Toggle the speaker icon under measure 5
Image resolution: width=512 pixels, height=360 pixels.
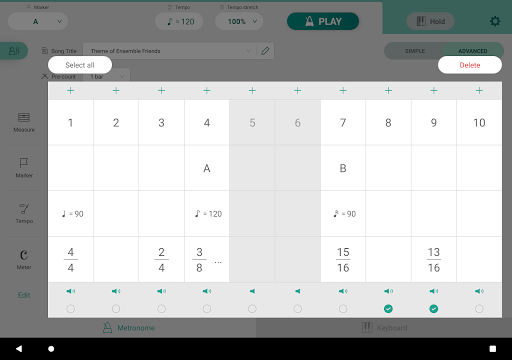click(252, 291)
